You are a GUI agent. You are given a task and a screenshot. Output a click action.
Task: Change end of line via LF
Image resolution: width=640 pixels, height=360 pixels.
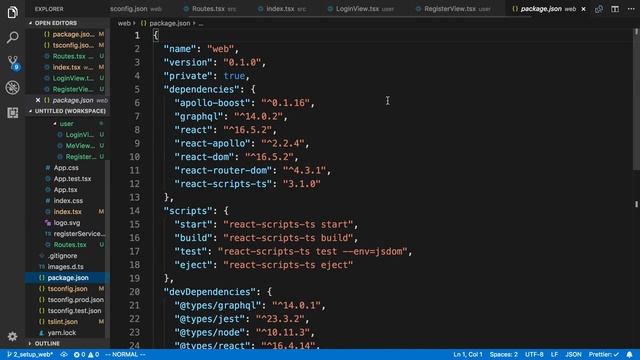click(x=554, y=355)
